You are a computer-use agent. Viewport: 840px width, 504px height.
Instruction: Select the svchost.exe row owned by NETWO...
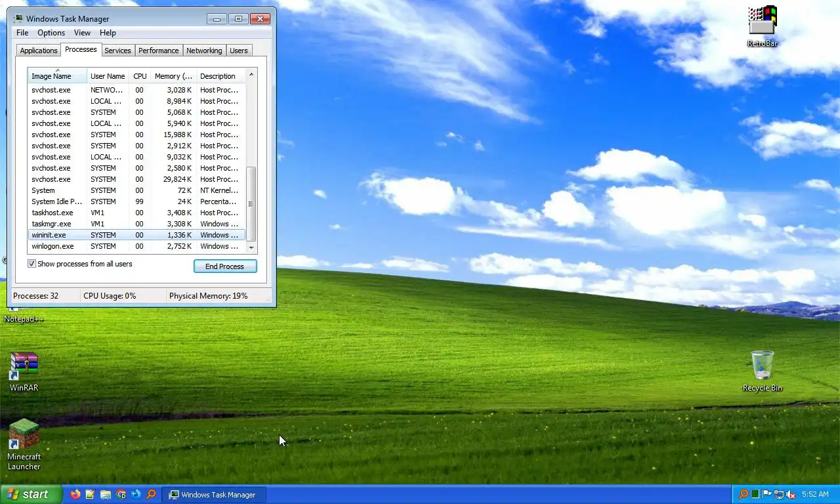pyautogui.click(x=136, y=90)
